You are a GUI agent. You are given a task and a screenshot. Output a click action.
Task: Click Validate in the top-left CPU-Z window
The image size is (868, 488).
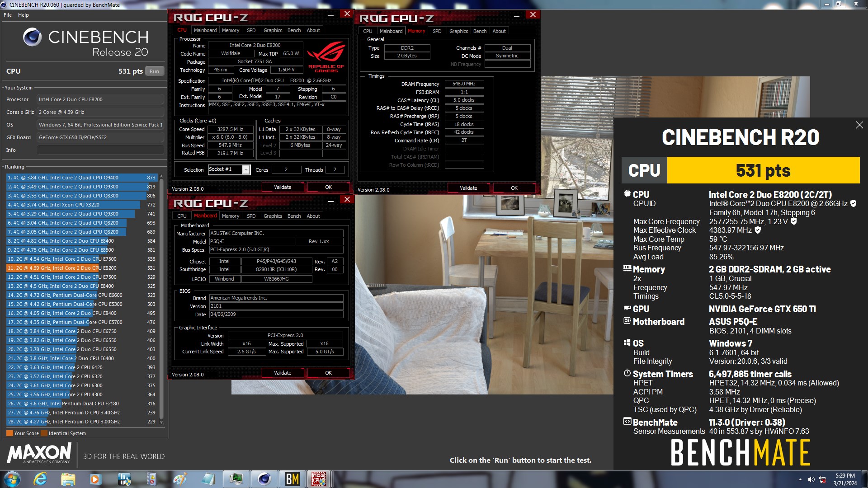283,187
